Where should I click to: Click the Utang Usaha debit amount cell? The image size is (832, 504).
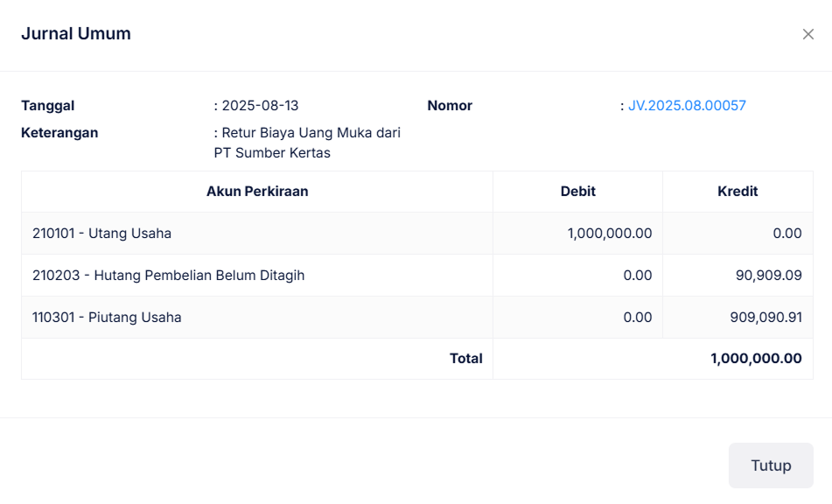tap(610, 234)
